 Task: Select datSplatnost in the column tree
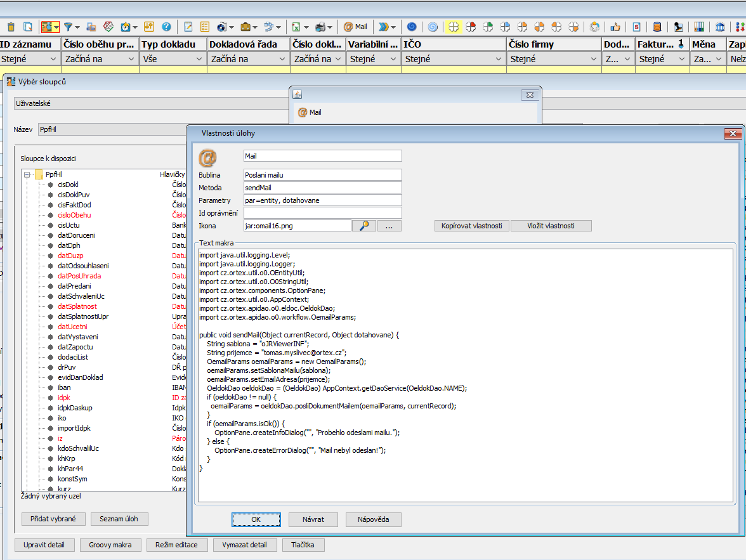(x=77, y=306)
